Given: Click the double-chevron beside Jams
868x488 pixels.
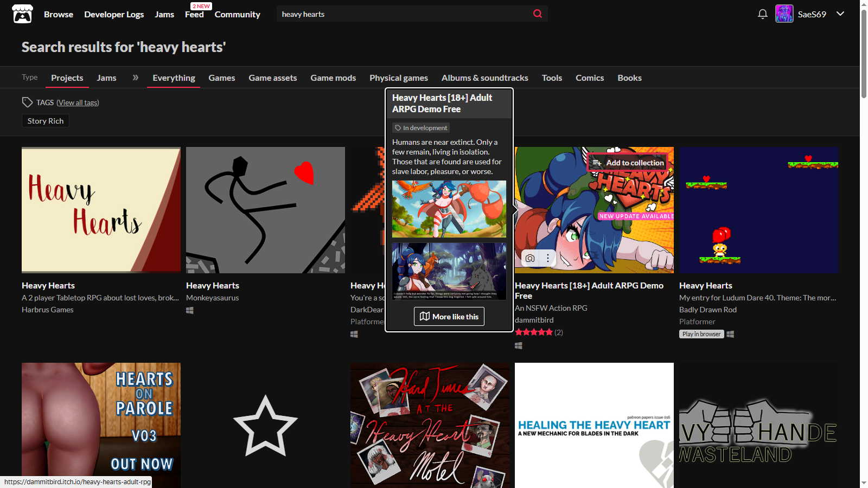Looking at the screenshot, I should 135,78.
